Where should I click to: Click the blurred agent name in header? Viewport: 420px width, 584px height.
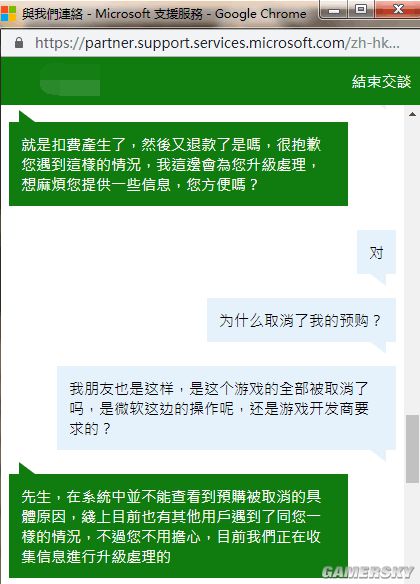coord(70,80)
